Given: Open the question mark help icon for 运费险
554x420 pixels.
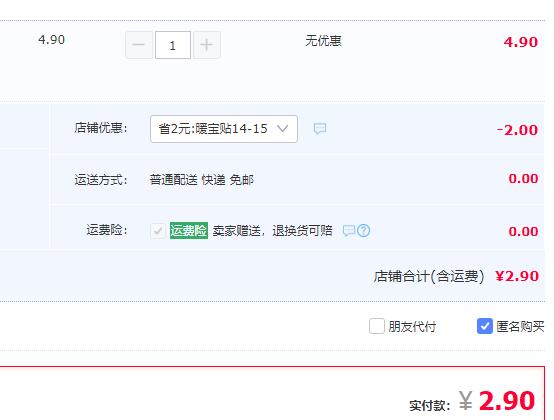Looking at the screenshot, I should [x=363, y=231].
